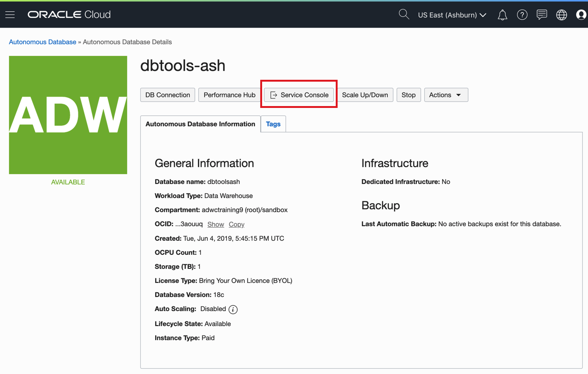Select the Autonomous Database Information tab
Screen dimensions: 588x374
tap(200, 124)
